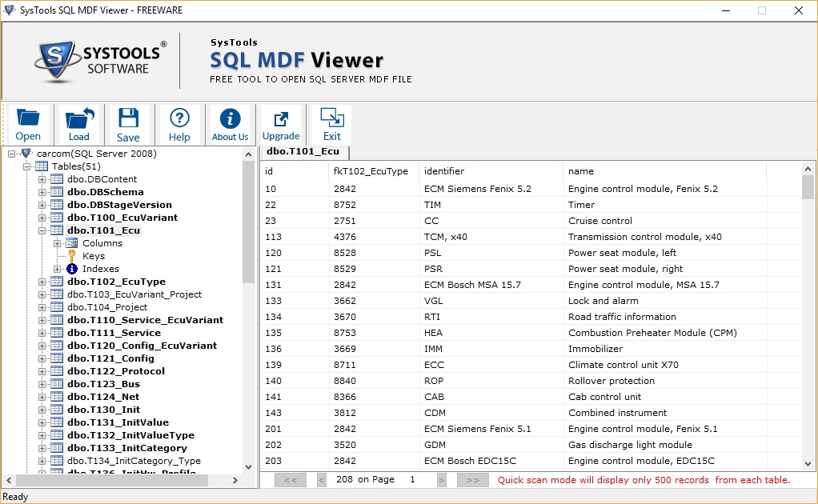Go to the first page with << button
818x504 pixels.
click(291, 480)
